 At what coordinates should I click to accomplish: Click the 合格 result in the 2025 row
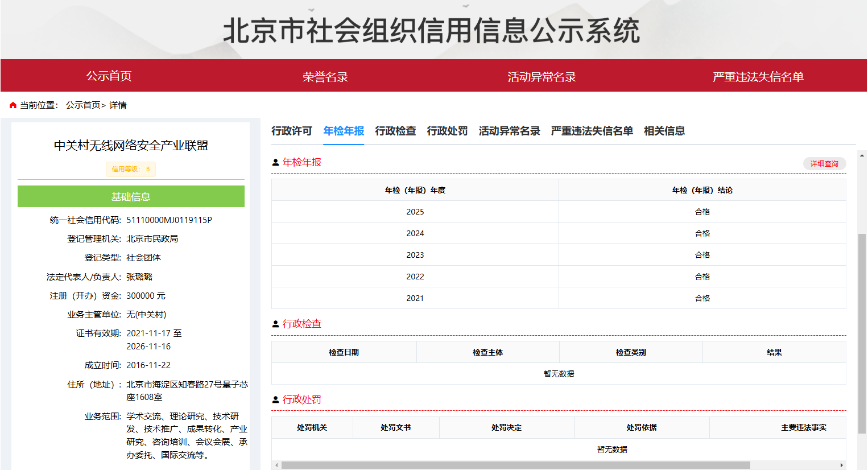coord(702,212)
